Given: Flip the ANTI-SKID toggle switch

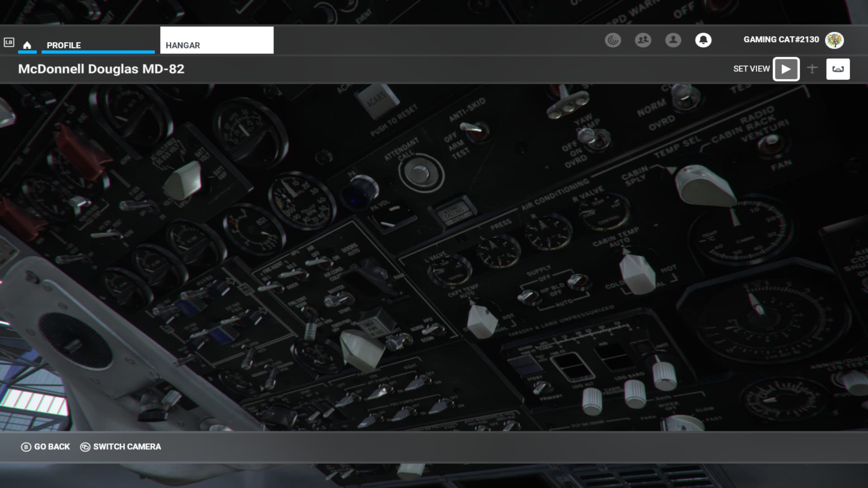Looking at the screenshot, I should 475,130.
